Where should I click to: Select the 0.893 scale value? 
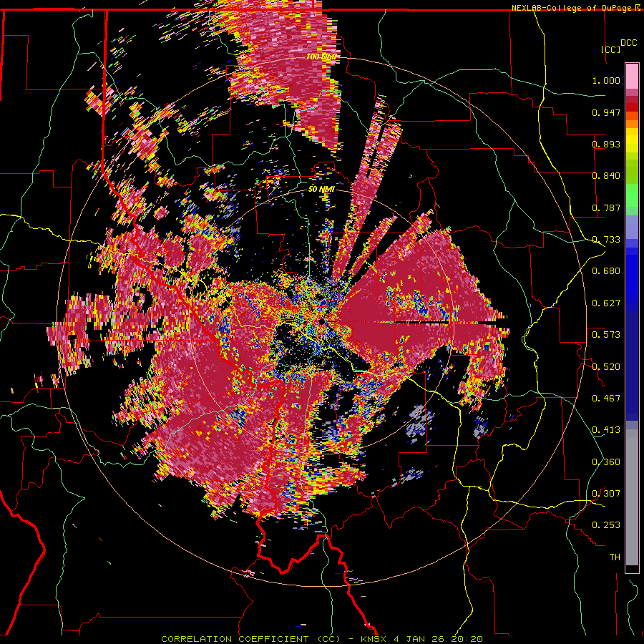(x=606, y=144)
